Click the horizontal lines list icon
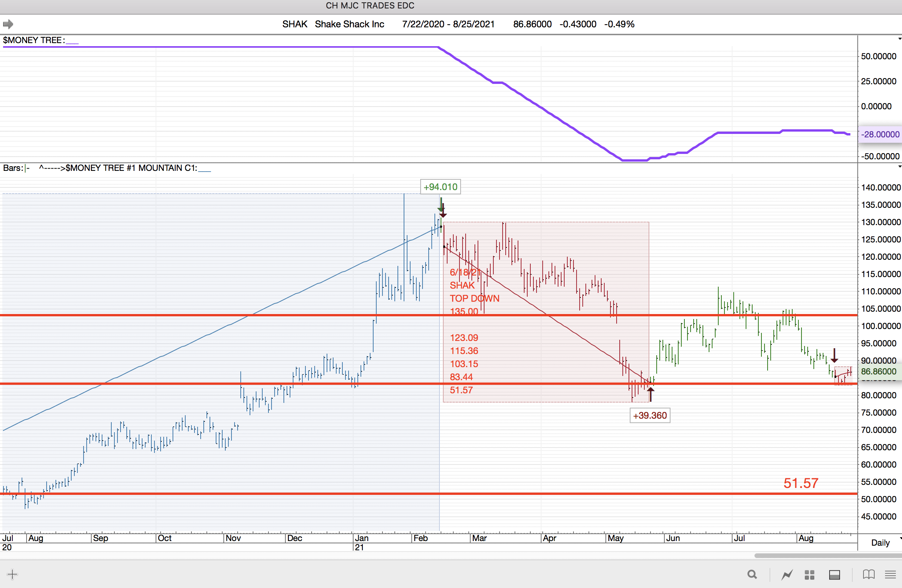 click(890, 575)
